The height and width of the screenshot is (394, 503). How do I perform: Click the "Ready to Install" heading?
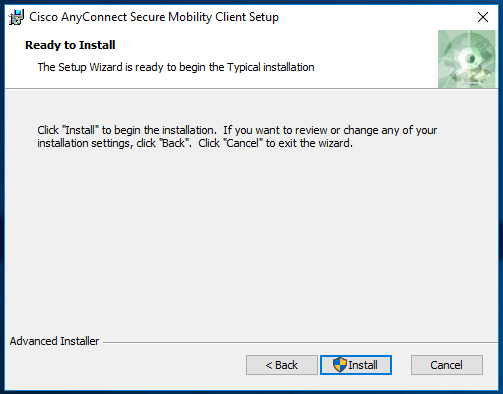coord(70,45)
